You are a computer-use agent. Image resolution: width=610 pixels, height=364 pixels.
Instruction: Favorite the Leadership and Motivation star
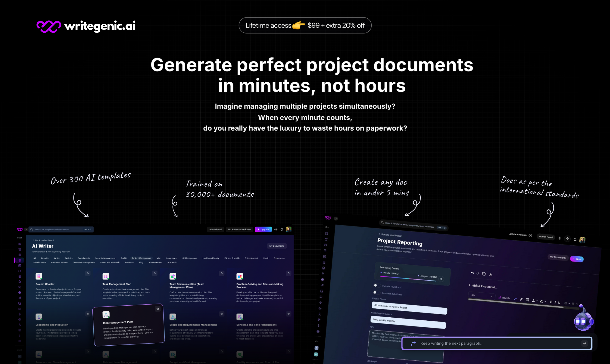(x=88, y=314)
